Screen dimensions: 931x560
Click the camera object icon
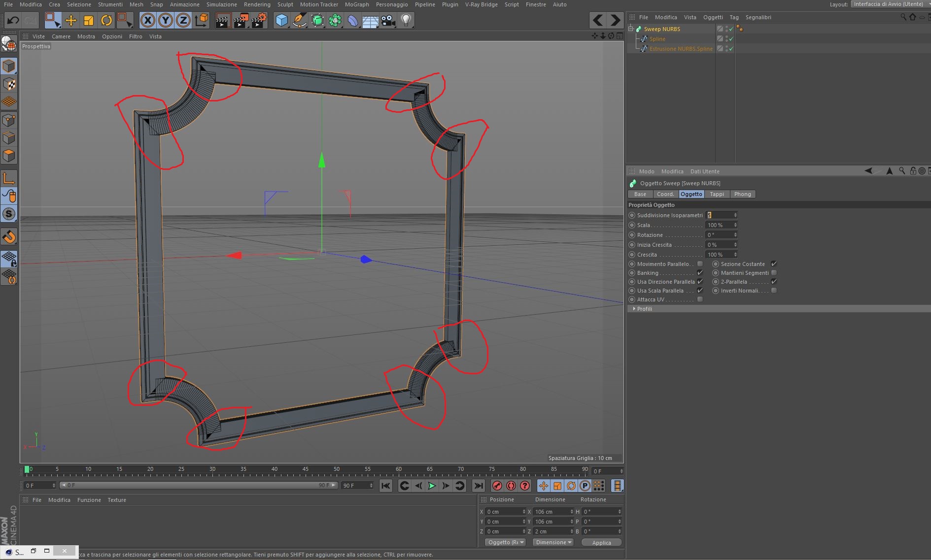tap(388, 20)
